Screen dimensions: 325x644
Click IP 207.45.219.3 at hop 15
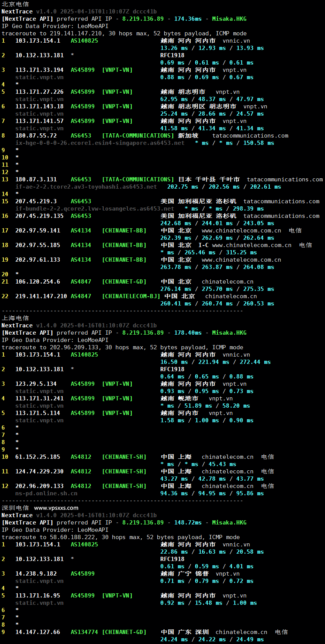pyautogui.click(x=36, y=201)
